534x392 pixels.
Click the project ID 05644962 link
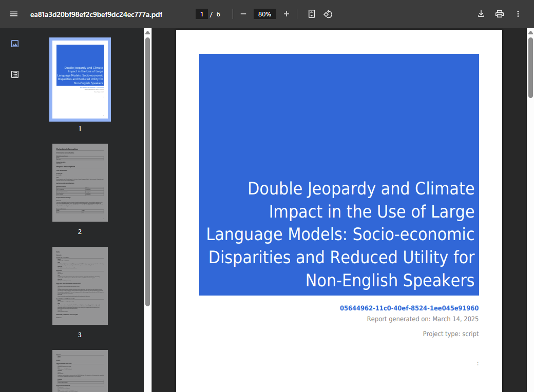[409, 308]
